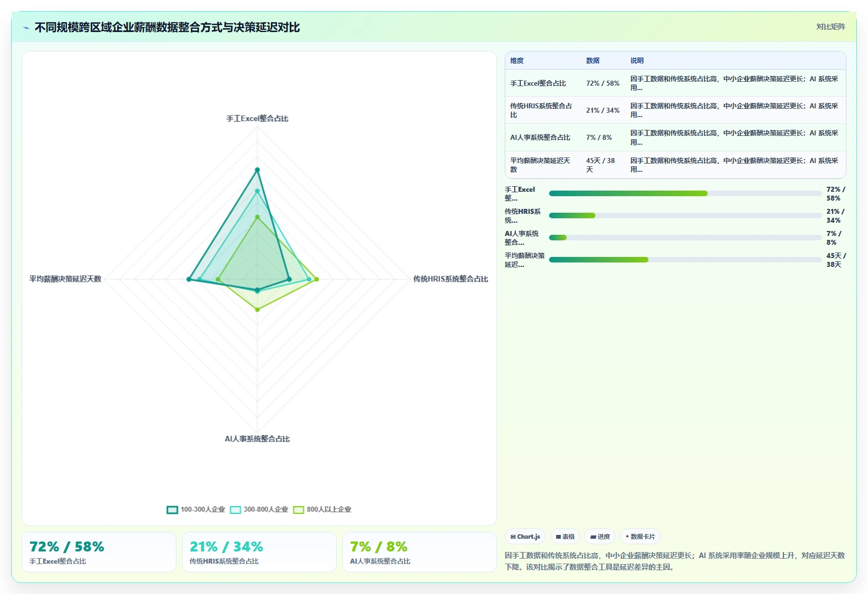Toggle the 300-800人企业 legend series

[259, 509]
